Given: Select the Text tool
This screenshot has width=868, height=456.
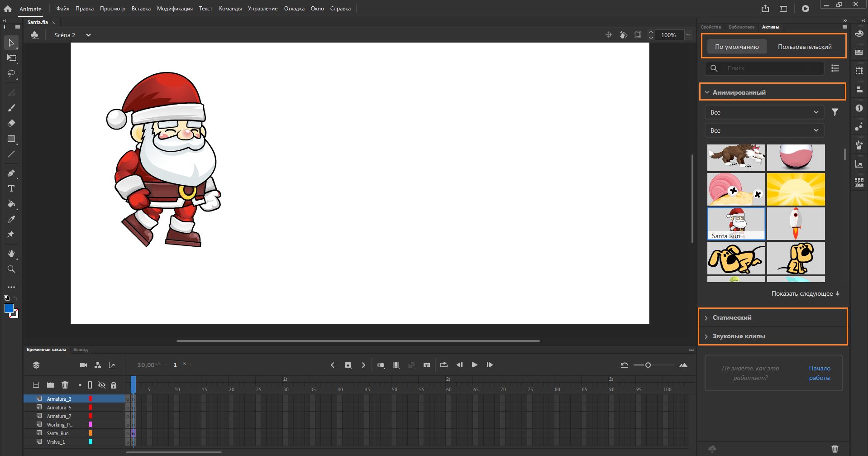Looking at the screenshot, I should (x=11, y=188).
